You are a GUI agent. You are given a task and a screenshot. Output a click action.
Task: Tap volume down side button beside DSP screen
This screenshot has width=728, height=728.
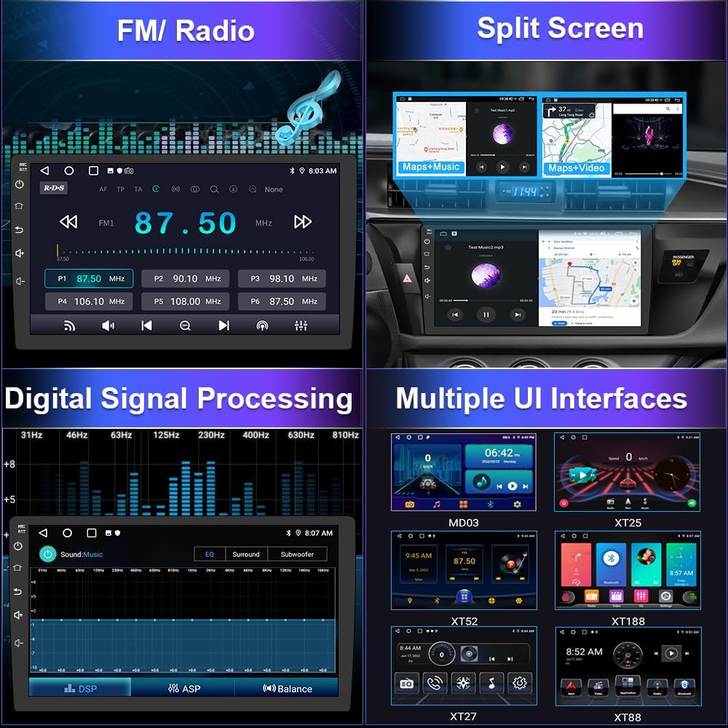click(18, 643)
